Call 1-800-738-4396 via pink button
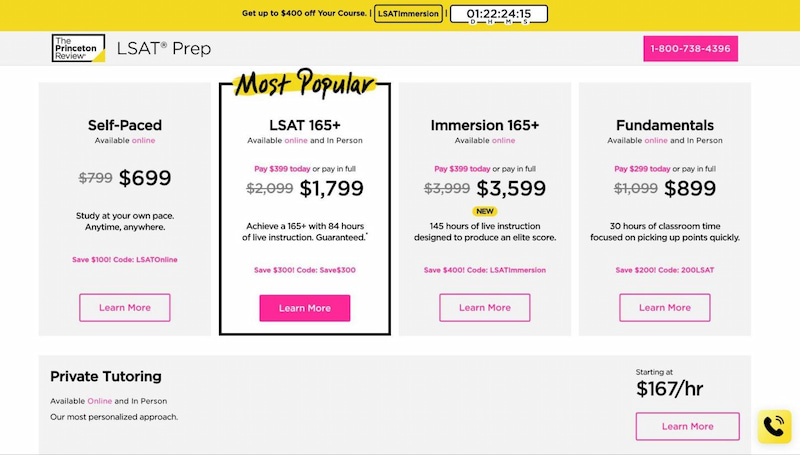This screenshot has width=800, height=455. coord(690,48)
